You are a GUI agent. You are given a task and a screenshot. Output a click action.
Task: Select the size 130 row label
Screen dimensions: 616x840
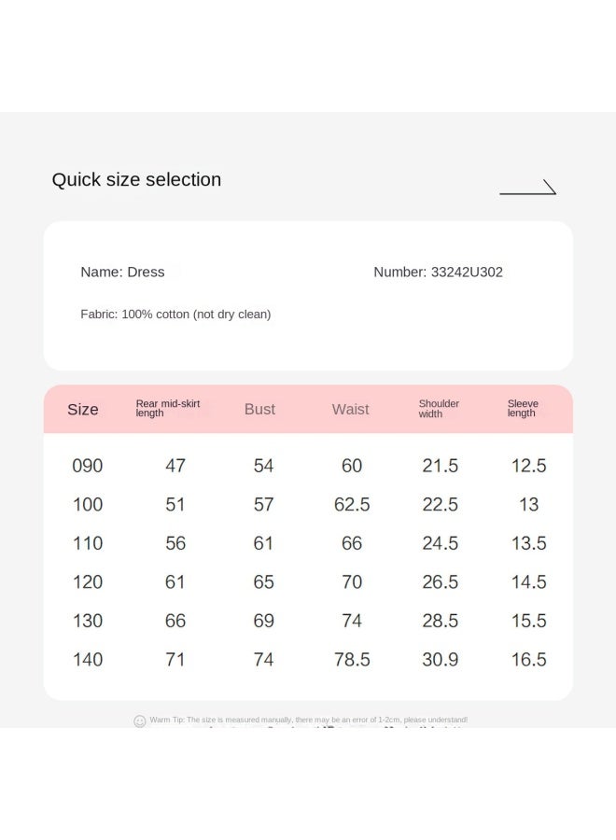click(88, 621)
